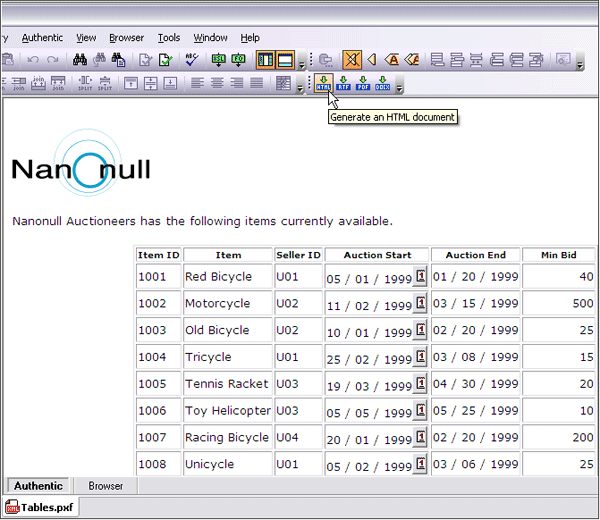Open date picker for 05 / 01 / 1999
The width and height of the screenshot is (600, 520).
pyautogui.click(x=420, y=277)
